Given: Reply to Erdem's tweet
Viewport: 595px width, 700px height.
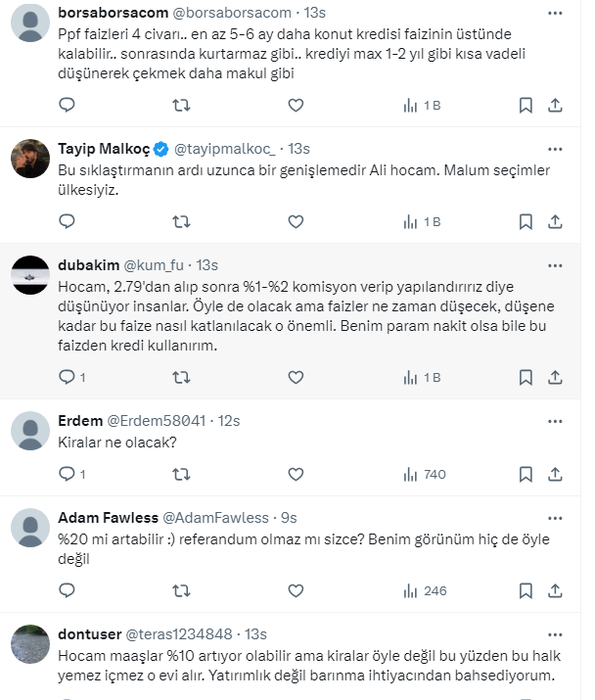Looking at the screenshot, I should click(x=67, y=474).
